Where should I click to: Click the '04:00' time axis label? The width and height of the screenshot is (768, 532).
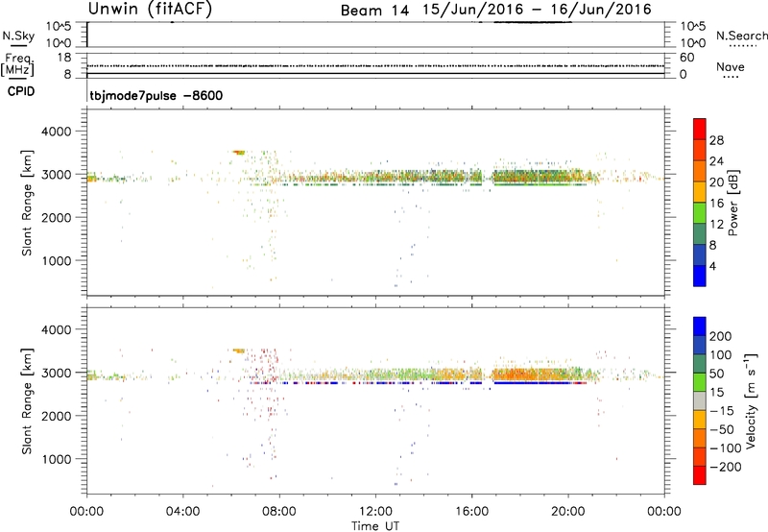pyautogui.click(x=182, y=512)
